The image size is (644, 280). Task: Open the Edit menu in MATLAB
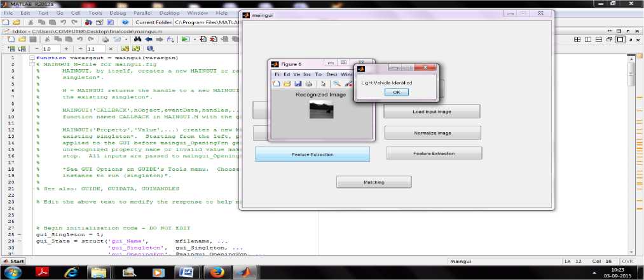25,13
